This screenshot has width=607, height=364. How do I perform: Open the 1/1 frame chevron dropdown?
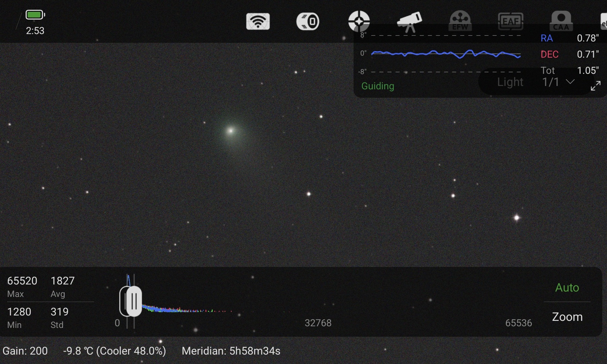(570, 82)
